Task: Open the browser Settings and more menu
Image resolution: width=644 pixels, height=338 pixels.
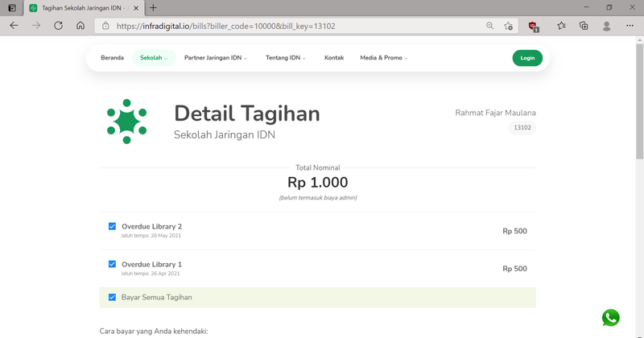Action: click(630, 26)
